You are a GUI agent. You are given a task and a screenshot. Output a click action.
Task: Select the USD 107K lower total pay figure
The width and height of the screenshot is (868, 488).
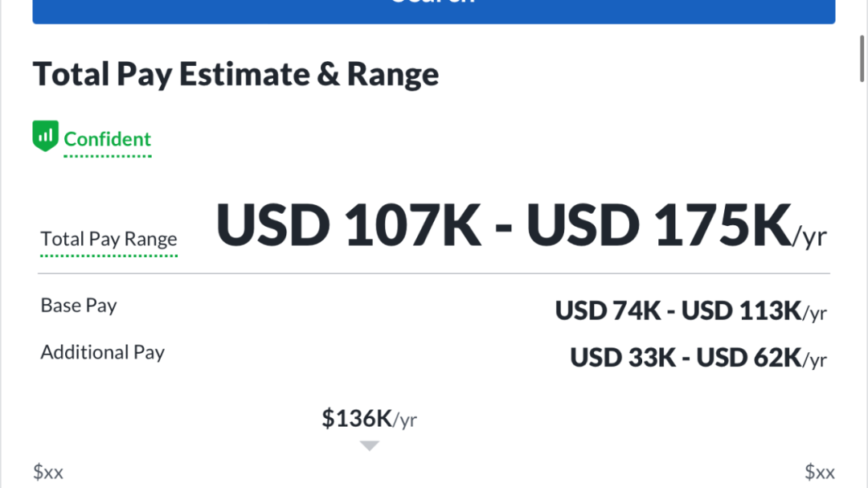pyautogui.click(x=348, y=225)
